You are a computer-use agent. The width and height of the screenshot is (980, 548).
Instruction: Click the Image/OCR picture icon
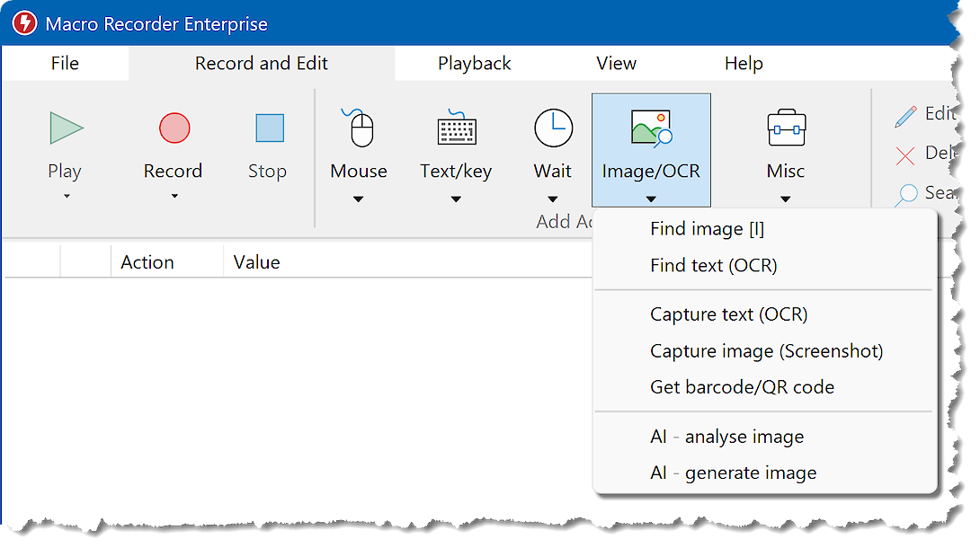[651, 128]
